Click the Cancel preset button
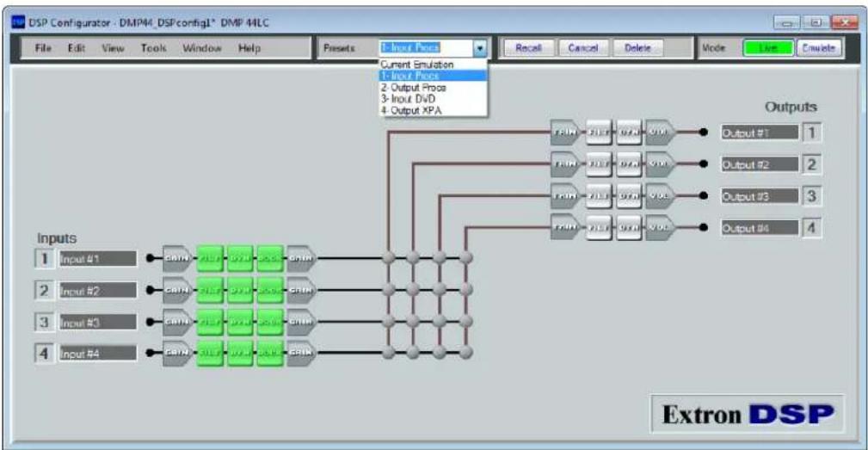Viewport: 868px width, 450px height. coord(583,48)
